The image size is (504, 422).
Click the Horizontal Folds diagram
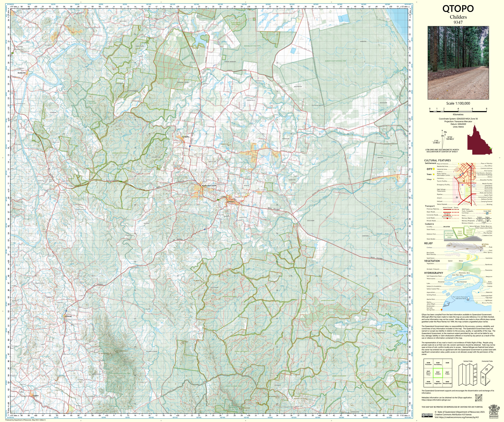coord(487,375)
